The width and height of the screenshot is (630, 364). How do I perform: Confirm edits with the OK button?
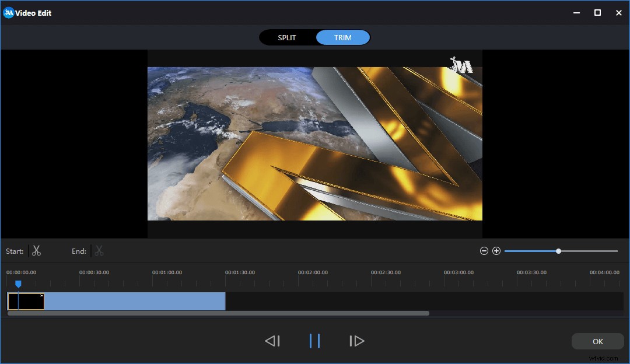(x=597, y=341)
